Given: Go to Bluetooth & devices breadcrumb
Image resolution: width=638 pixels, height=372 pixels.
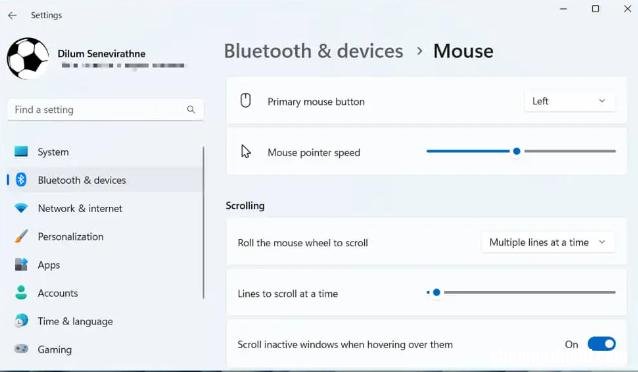Looking at the screenshot, I should pyautogui.click(x=313, y=51).
